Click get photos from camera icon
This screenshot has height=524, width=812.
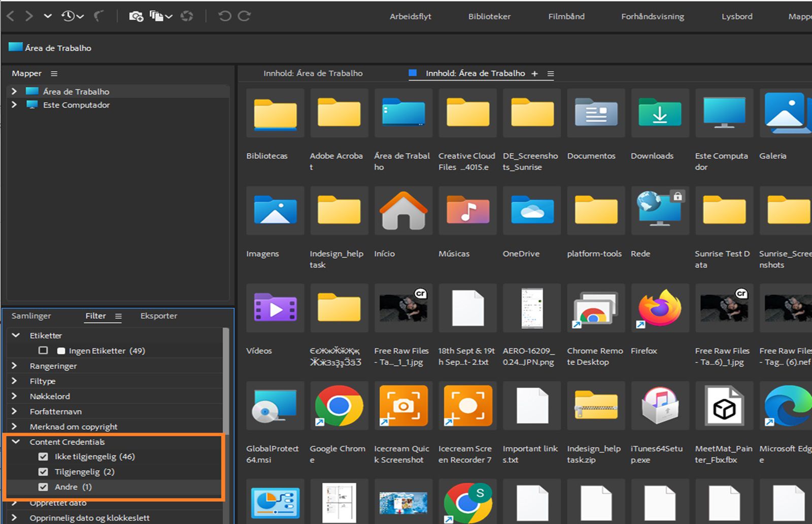[x=136, y=16]
